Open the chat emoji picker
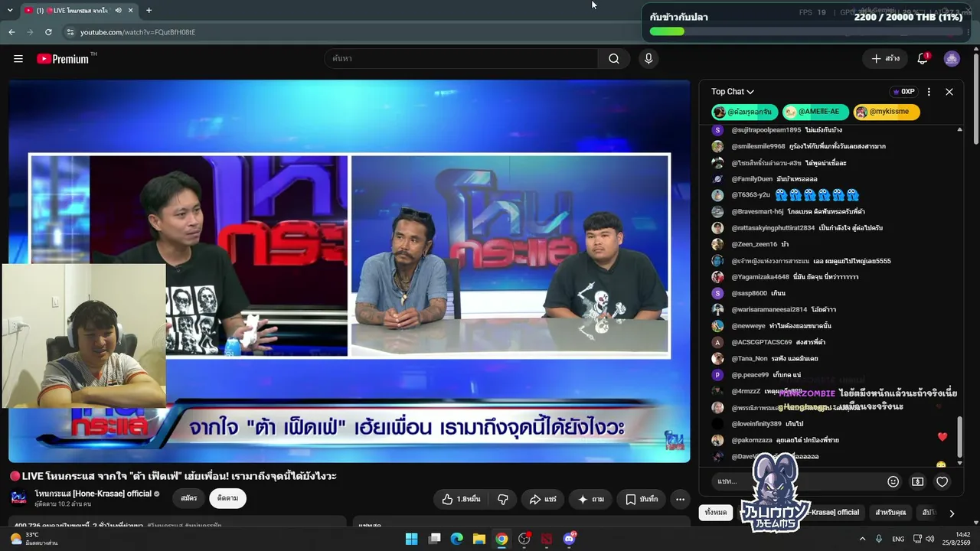This screenshot has width=980, height=551. point(893,481)
